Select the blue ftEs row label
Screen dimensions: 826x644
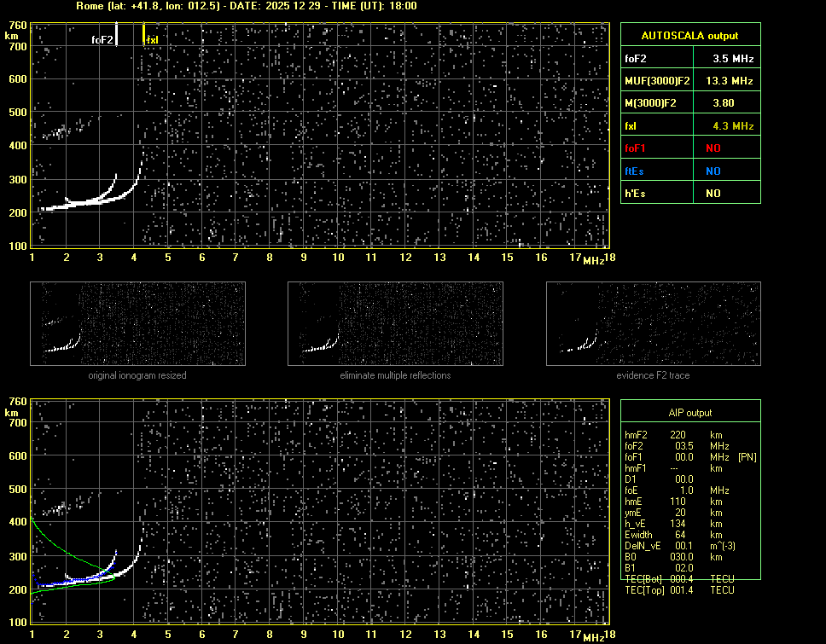tap(634, 171)
